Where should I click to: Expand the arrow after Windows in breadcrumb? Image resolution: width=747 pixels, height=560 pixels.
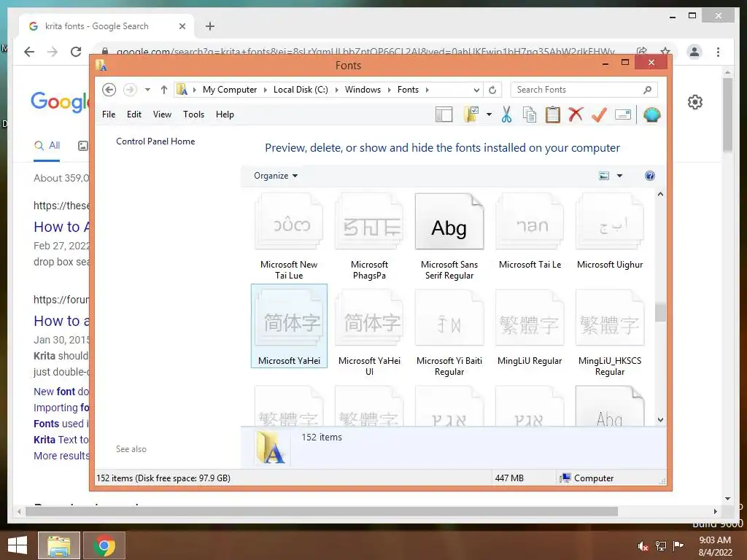[390, 90]
